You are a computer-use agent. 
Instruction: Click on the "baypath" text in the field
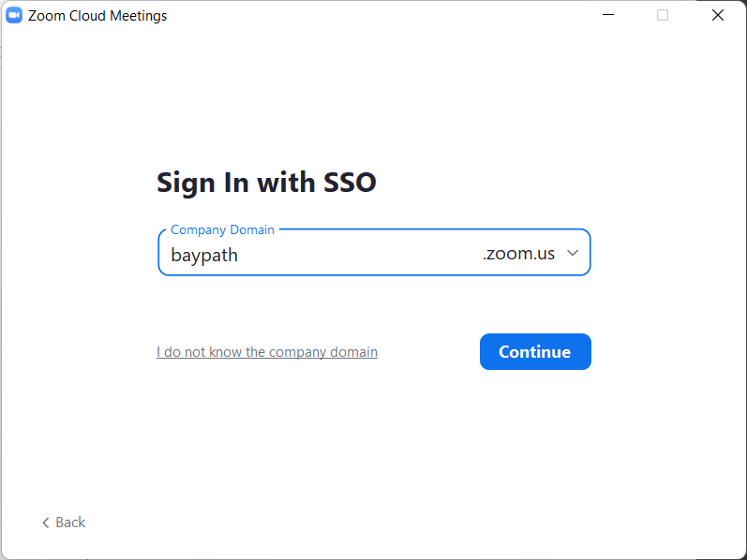click(x=204, y=255)
